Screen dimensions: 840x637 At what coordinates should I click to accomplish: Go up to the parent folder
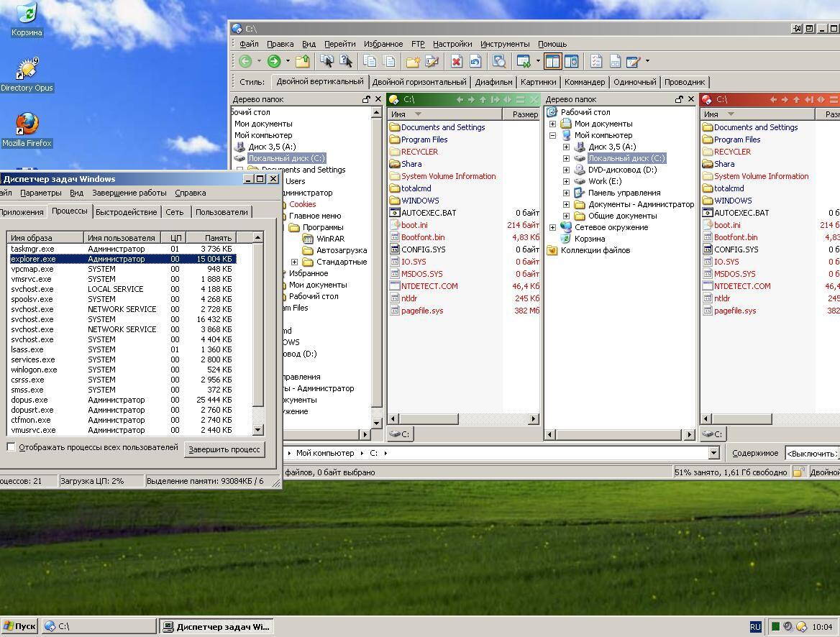pos(303,61)
